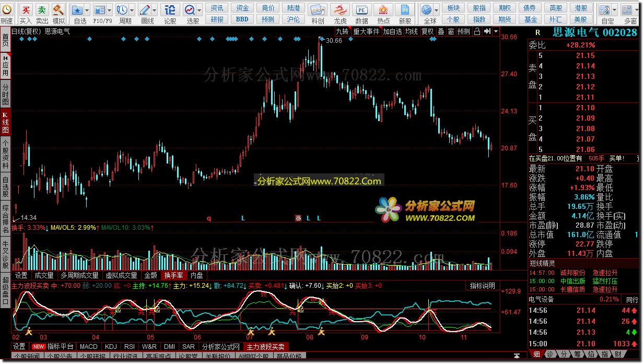Toggle the 均线 moving average display
Screen dimensions: 644x364
[412, 31]
